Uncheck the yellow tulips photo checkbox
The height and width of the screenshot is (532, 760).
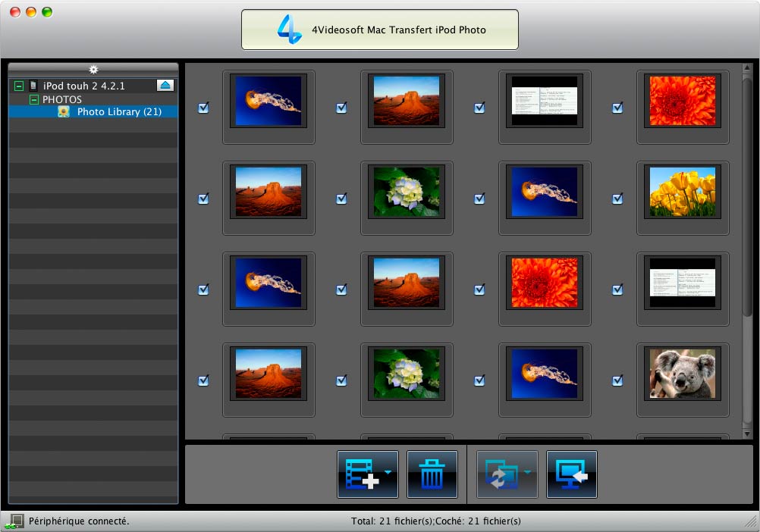click(617, 199)
